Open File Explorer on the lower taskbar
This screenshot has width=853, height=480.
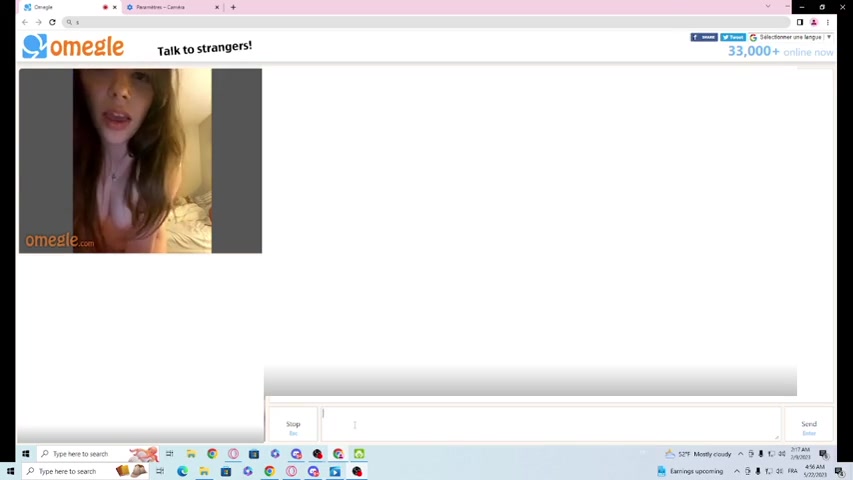204,471
